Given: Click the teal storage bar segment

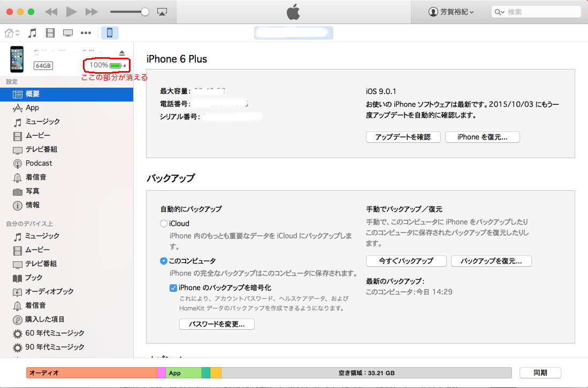Looking at the screenshot, I should tap(206, 373).
